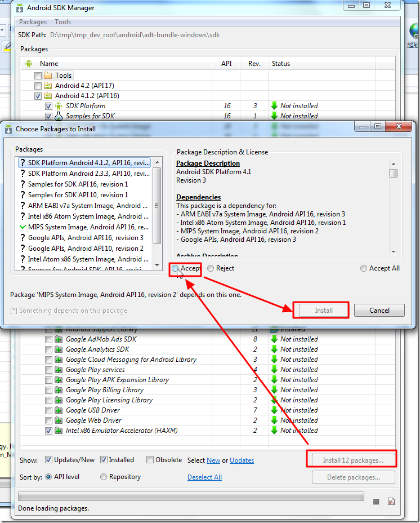Viewport: 420px width, 523px height.
Task: Click the Delete packages button
Action: [354, 477]
